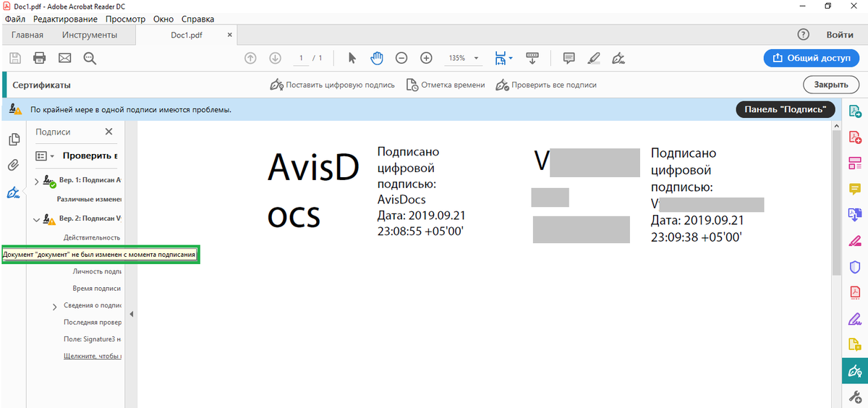
Task: Close the Подписи panel with X
Action: coord(109,132)
